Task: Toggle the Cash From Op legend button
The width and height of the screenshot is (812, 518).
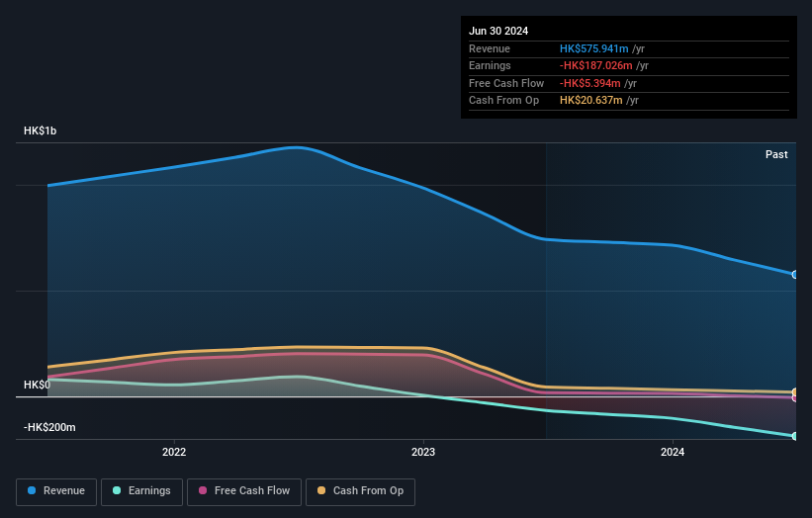Action: (x=360, y=491)
